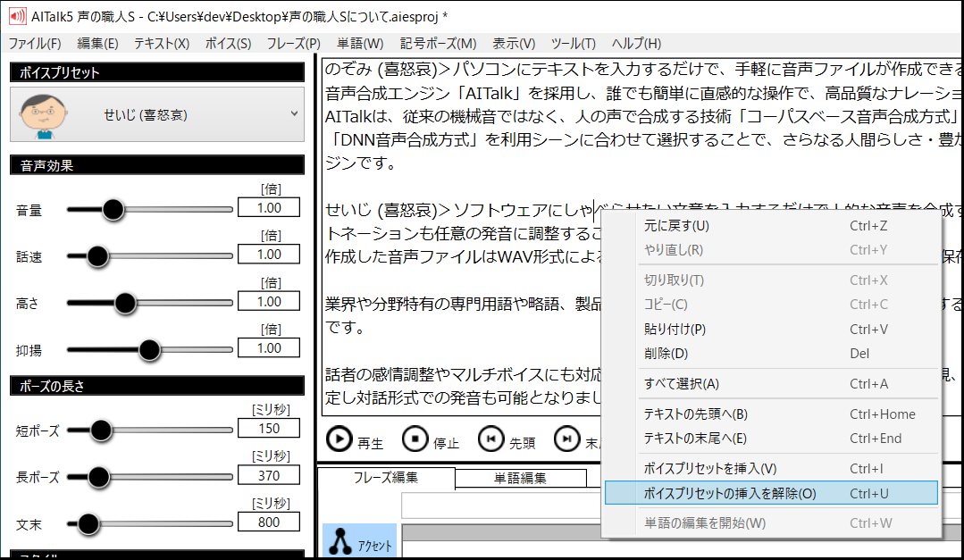This screenshot has width=964, height=560.
Task: Choose テキストの末尾へ(E) in context menu
Action: tap(771, 439)
